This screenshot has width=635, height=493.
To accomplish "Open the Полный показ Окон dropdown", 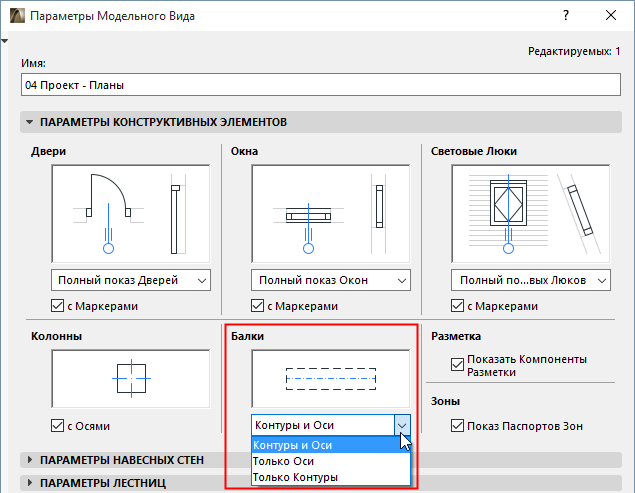I will (x=331, y=280).
